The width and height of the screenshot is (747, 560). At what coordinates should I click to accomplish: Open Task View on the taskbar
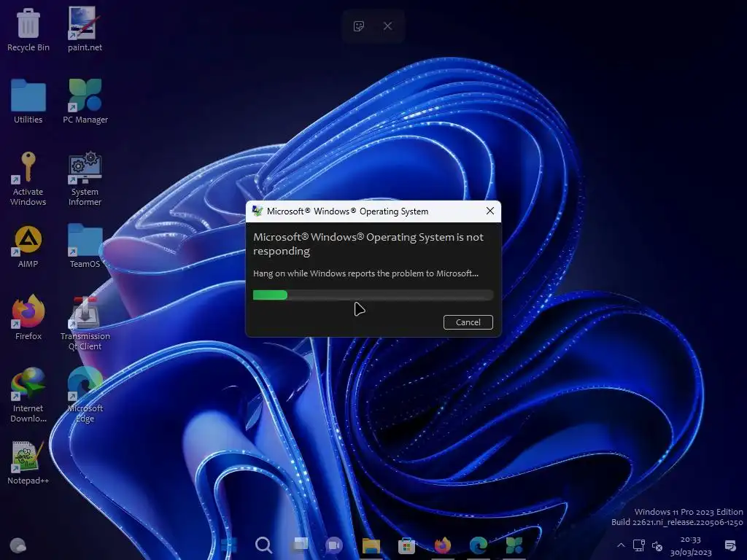pos(300,545)
